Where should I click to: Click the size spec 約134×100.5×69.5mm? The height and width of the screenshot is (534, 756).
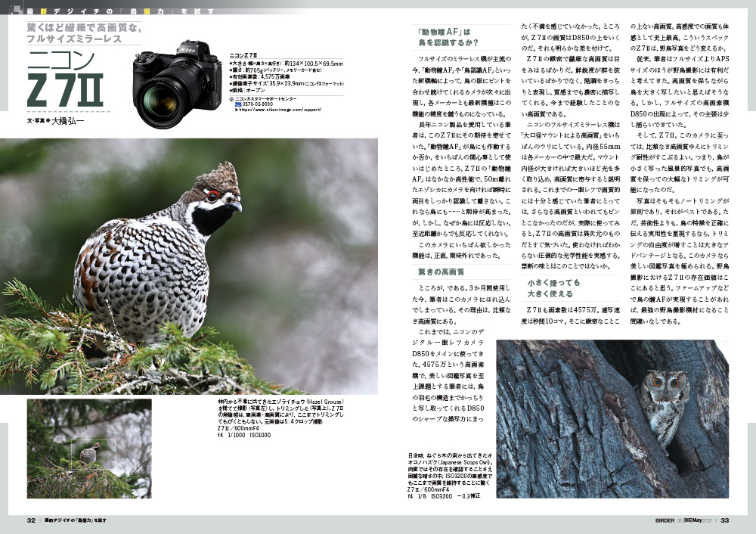(x=314, y=64)
